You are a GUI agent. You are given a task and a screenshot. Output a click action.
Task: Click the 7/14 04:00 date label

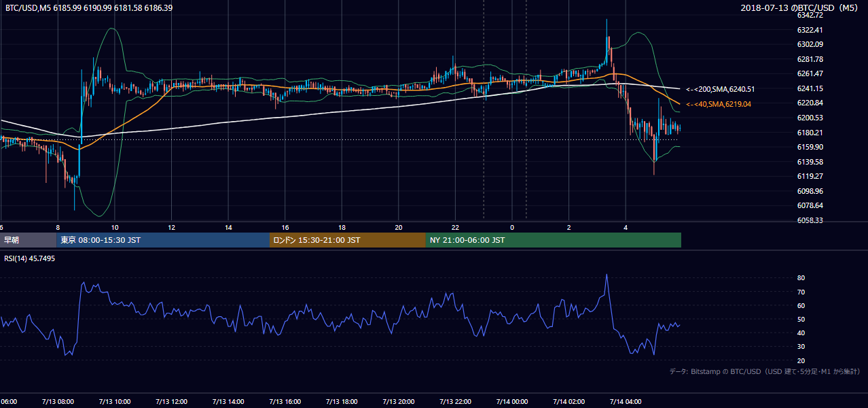click(x=626, y=402)
